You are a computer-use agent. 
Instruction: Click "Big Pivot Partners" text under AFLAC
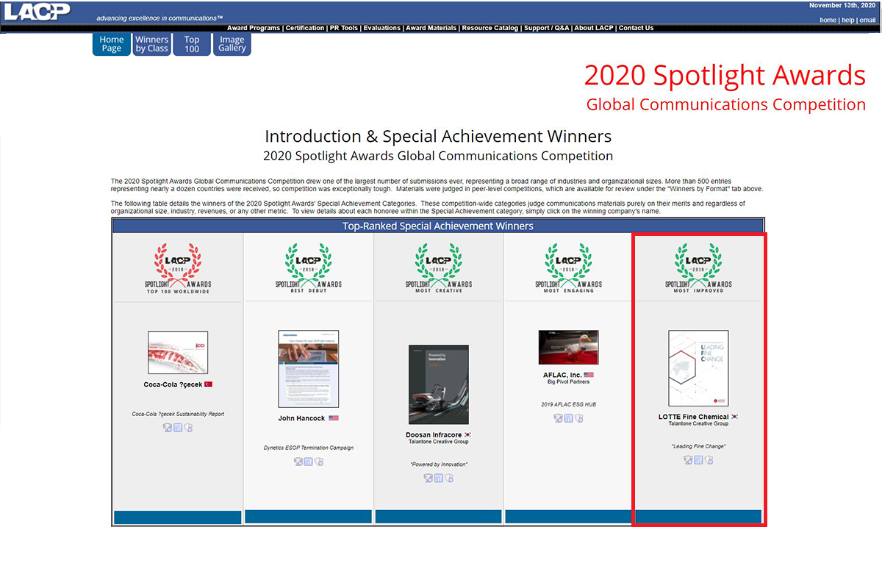click(x=568, y=382)
